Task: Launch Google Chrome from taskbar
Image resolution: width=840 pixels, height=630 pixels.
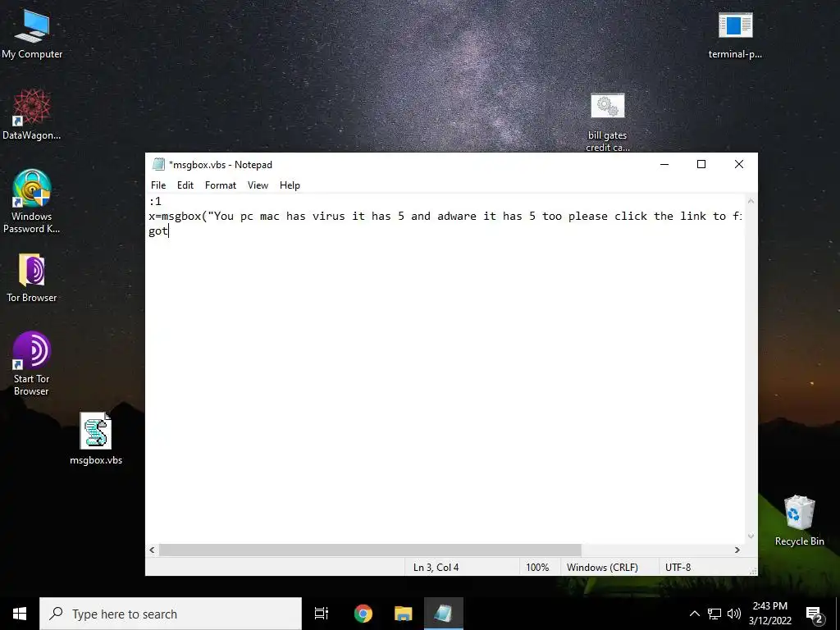Action: (x=363, y=614)
